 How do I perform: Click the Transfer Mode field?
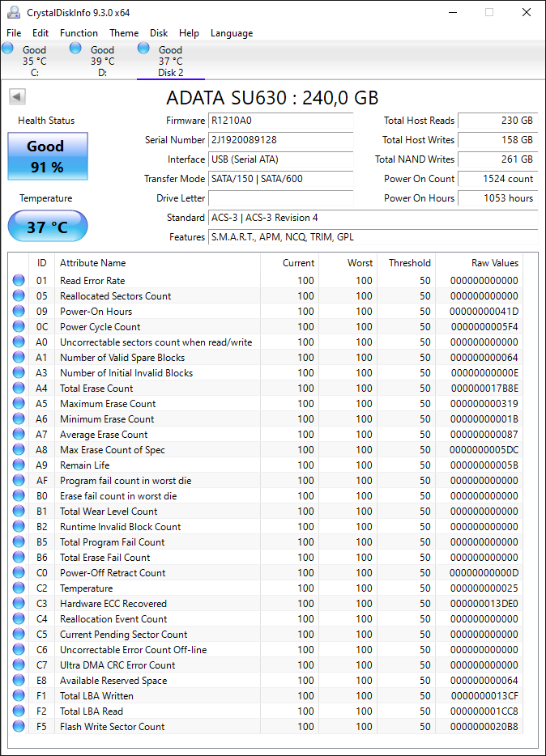(281, 178)
